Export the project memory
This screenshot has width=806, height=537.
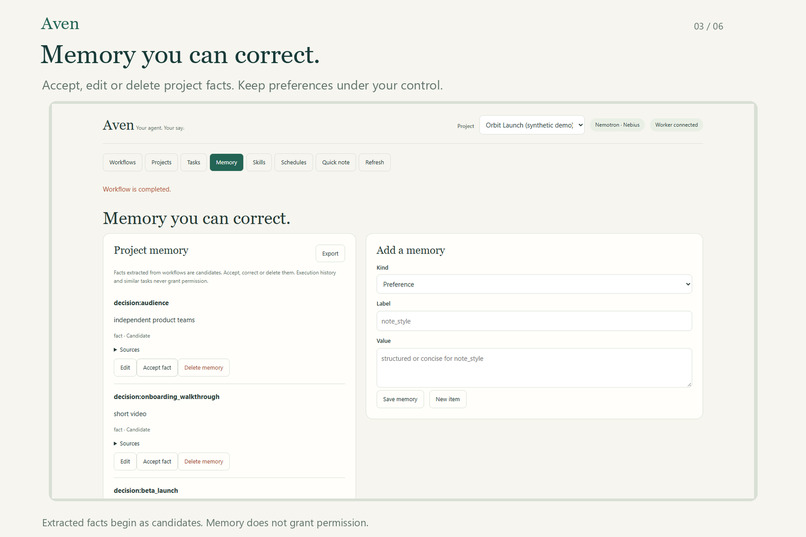pyautogui.click(x=330, y=253)
